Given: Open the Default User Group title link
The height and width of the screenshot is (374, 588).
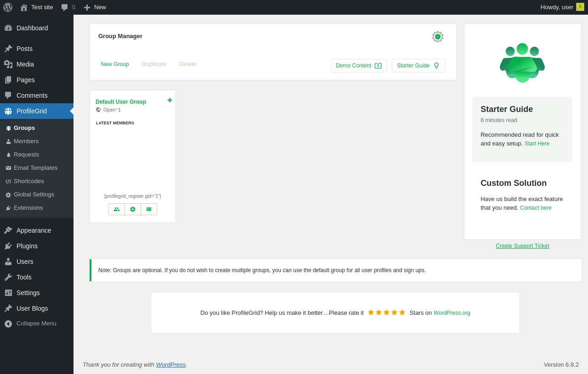Looking at the screenshot, I should coord(121,102).
